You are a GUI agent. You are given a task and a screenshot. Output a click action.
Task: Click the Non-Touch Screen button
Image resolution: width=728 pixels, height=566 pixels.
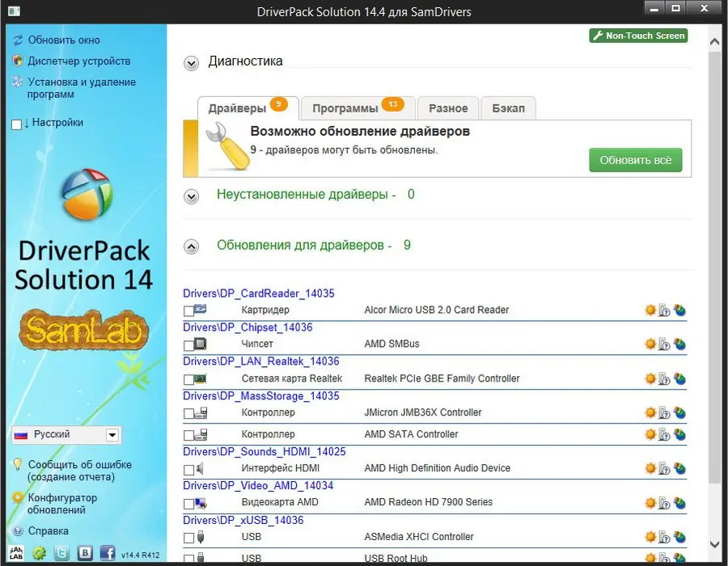coord(638,36)
